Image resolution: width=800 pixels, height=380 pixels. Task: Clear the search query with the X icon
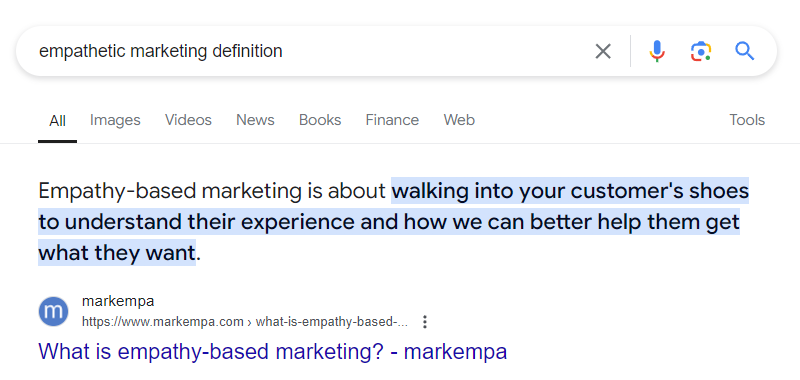tap(603, 51)
